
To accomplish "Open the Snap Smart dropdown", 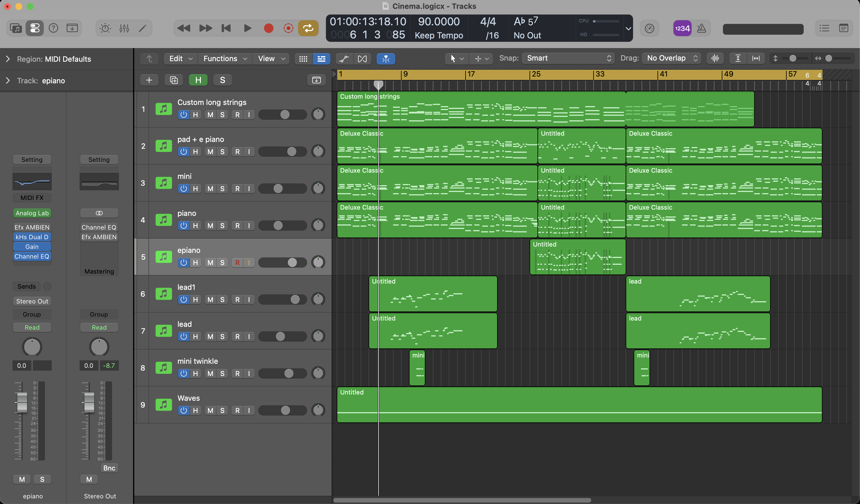I will (x=568, y=58).
